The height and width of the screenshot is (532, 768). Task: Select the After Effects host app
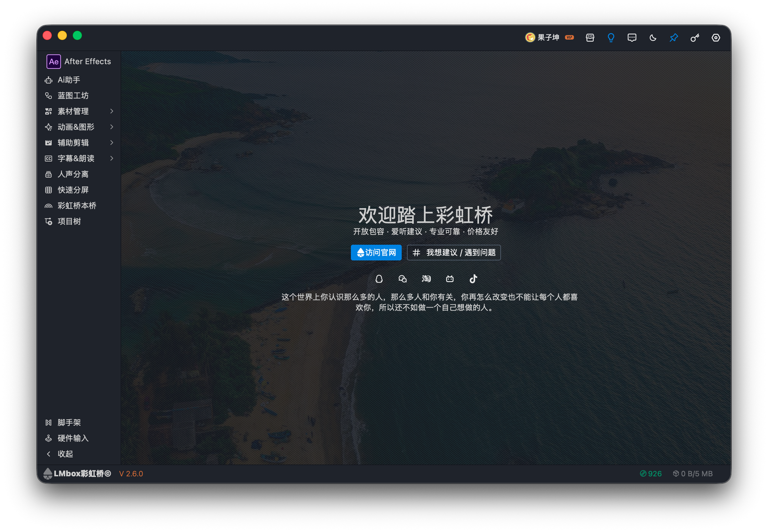click(x=79, y=61)
